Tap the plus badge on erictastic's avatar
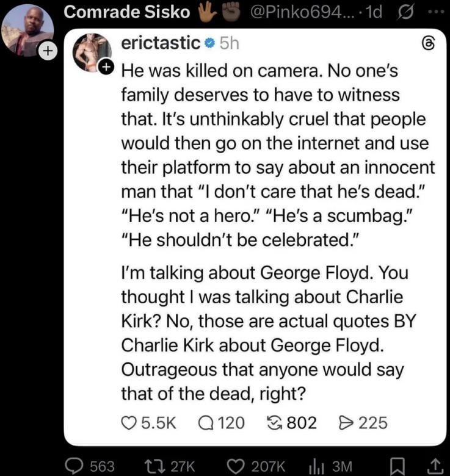The image size is (450, 476). tap(107, 67)
